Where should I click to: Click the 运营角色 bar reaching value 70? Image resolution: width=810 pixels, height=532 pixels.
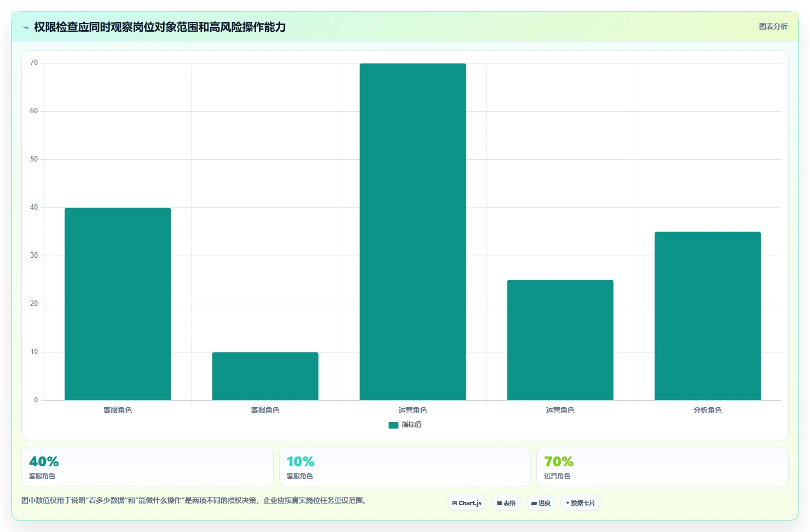click(413, 232)
